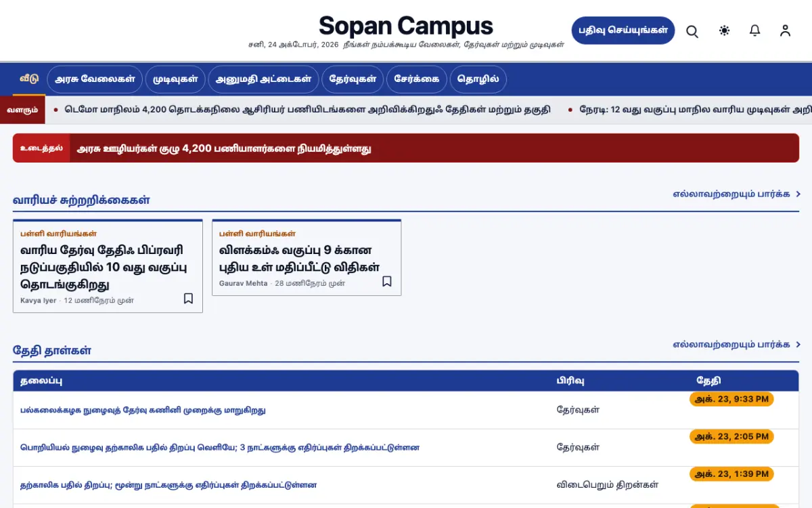This screenshot has width=812, height=508.
Task: Select the சேர்க்கை navigation tab
Action: pyautogui.click(x=417, y=79)
